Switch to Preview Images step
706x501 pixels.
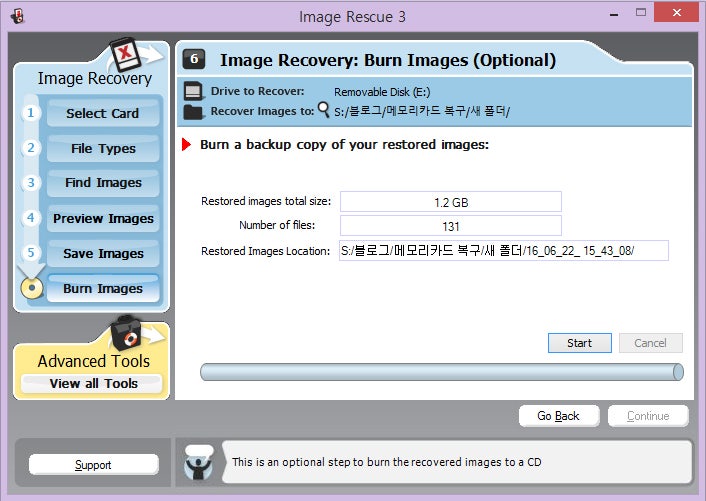(x=103, y=218)
